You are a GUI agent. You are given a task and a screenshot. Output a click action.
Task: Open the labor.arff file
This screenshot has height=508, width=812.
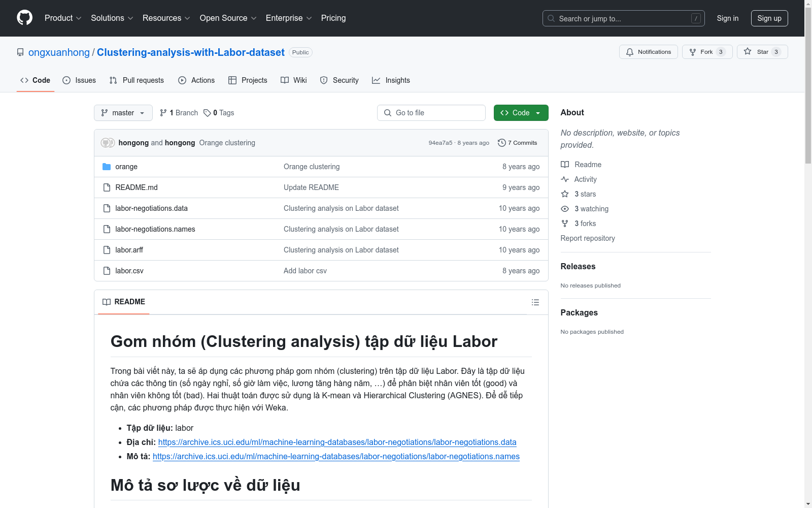tap(129, 250)
